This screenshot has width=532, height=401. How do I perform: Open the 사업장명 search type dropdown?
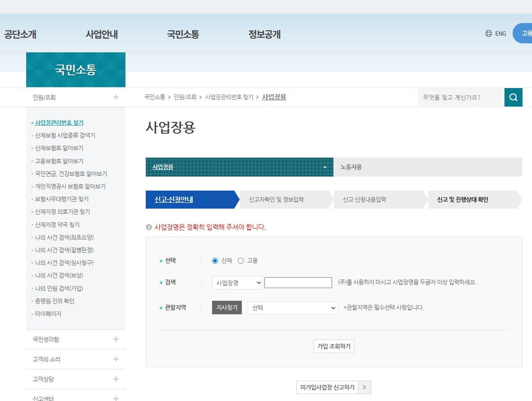point(237,283)
